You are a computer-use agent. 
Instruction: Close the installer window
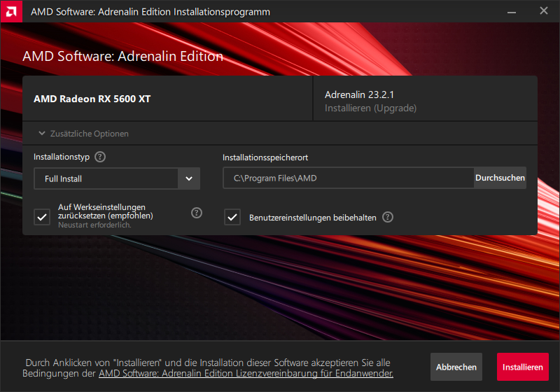pos(544,11)
